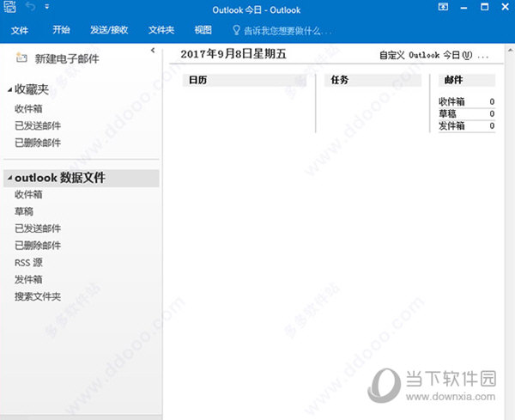Switch to the 文件夹 ribbon tab

click(x=161, y=30)
